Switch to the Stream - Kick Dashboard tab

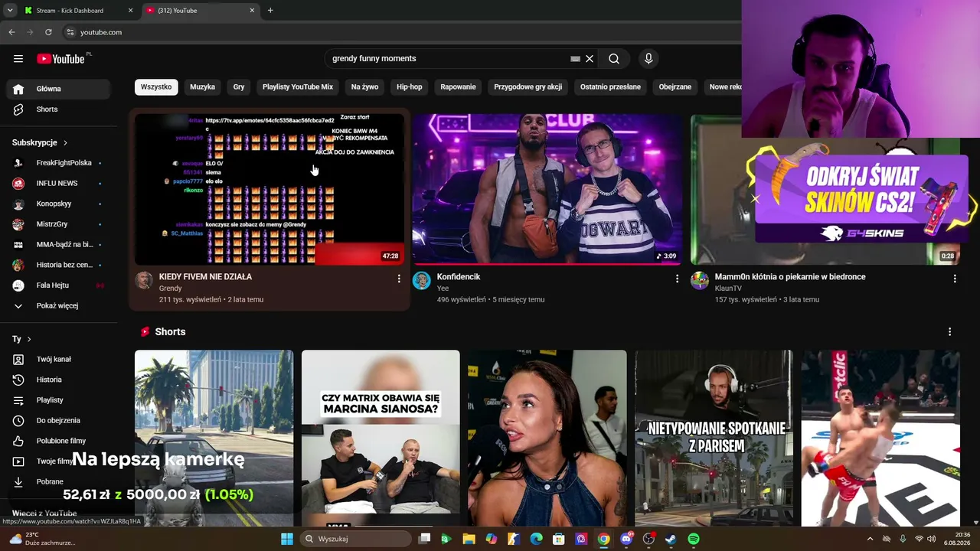tap(77, 11)
